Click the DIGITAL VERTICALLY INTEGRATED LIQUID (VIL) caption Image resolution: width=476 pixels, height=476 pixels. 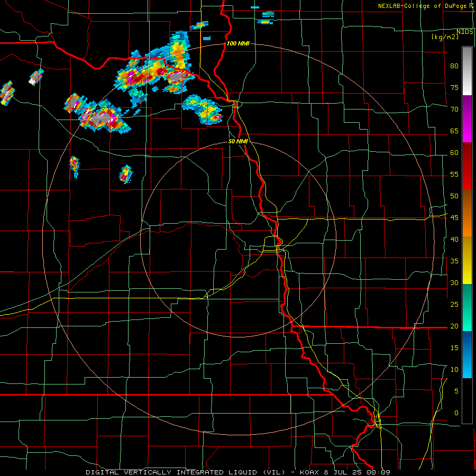pyautogui.click(x=186, y=472)
